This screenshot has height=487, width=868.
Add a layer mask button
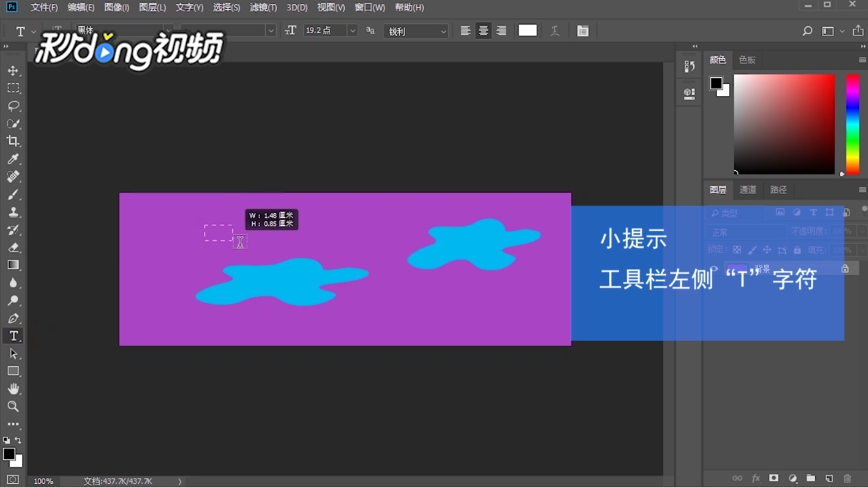[x=774, y=478]
